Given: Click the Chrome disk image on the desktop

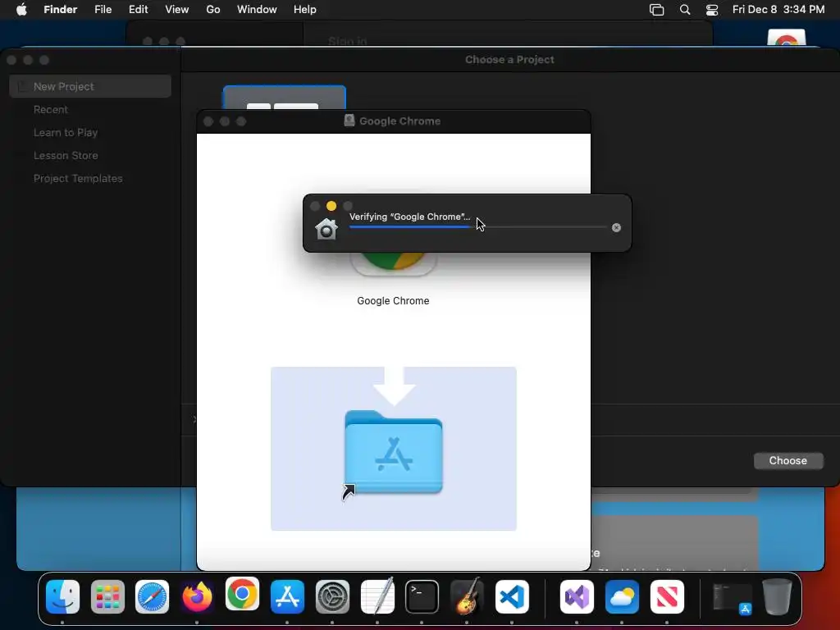Looking at the screenshot, I should pos(787,38).
